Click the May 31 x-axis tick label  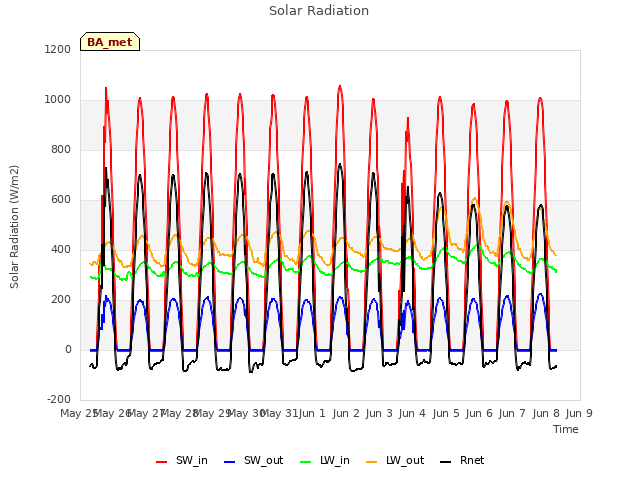pyautogui.click(x=279, y=413)
